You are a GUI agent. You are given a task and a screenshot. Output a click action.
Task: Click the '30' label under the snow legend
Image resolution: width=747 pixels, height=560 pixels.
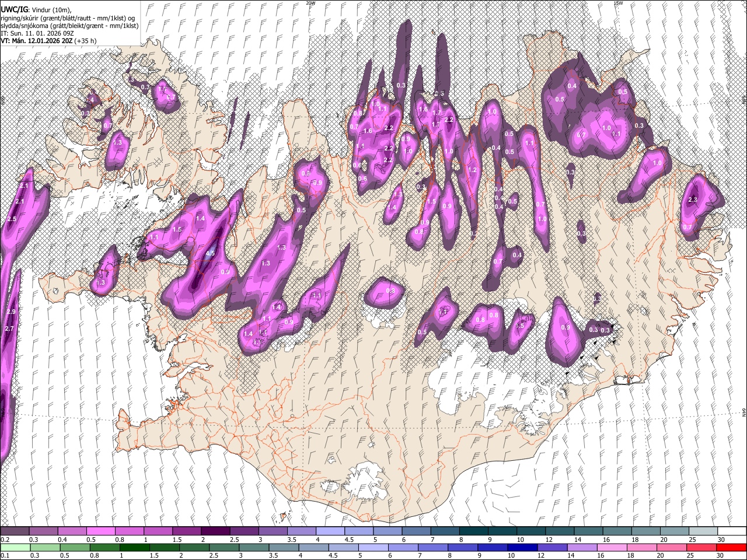pos(722,540)
